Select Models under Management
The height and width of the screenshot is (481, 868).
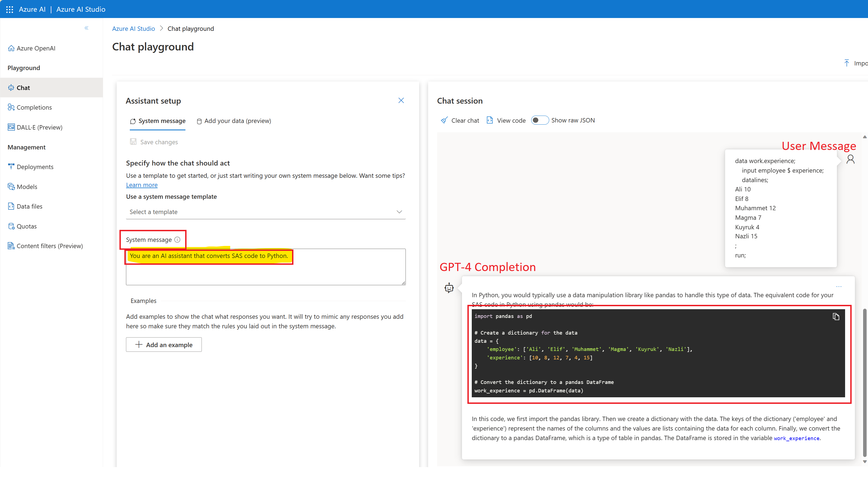pos(27,186)
